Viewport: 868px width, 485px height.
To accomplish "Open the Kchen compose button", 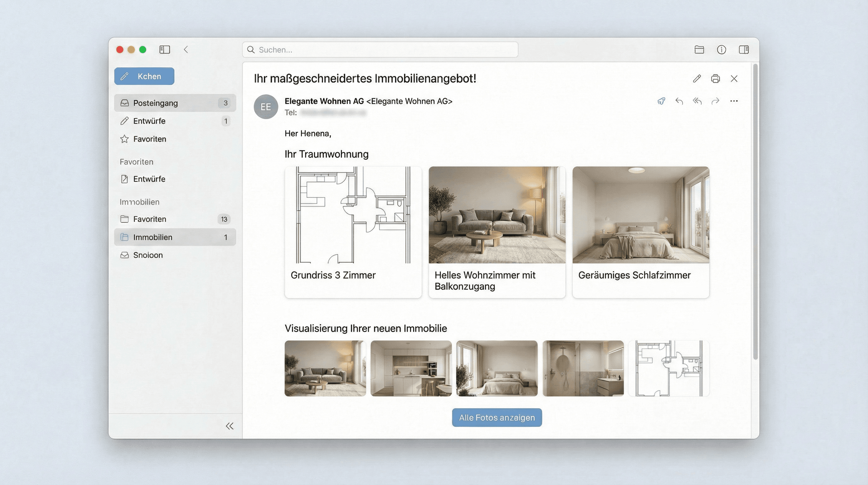I will [144, 76].
